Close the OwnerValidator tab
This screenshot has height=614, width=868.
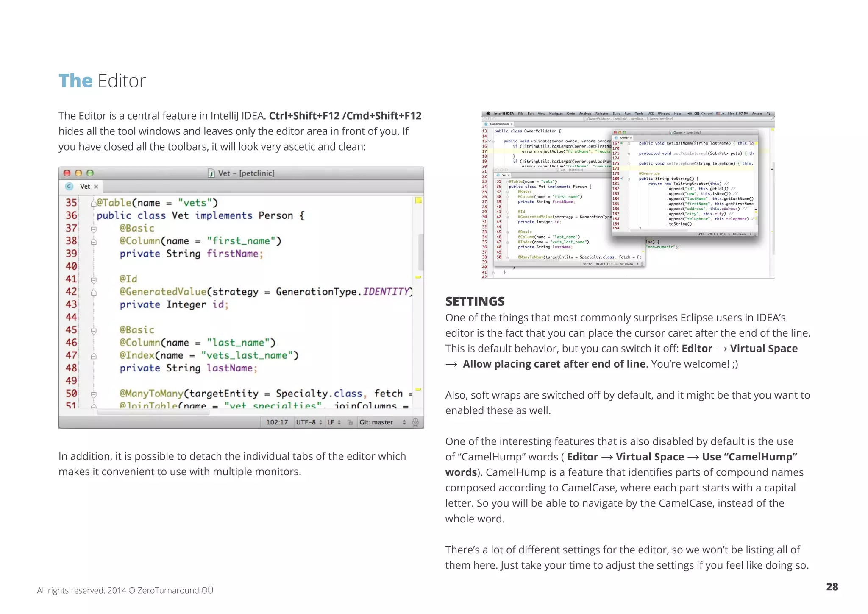512,124
